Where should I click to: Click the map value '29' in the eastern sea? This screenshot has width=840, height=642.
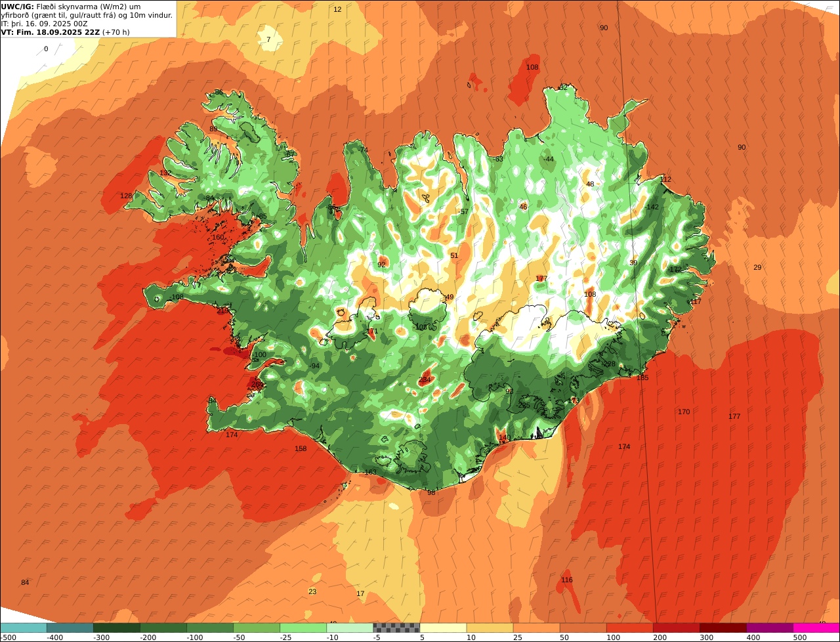pos(757,268)
